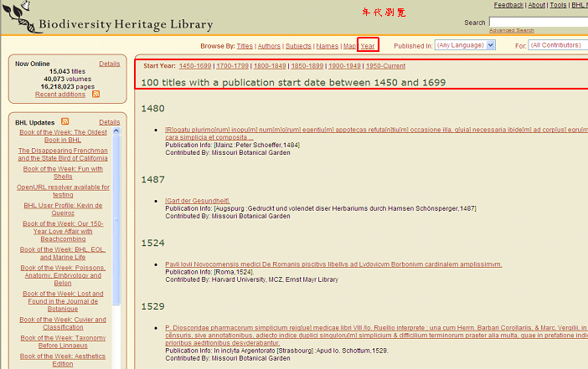Screen dimensions: 588x369
Task: Open the Feedback link
Action: pos(508,5)
